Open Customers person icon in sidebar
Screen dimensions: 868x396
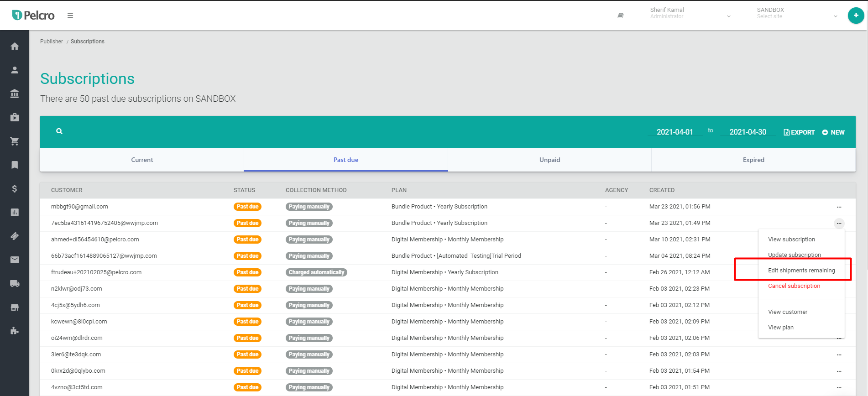(x=15, y=70)
